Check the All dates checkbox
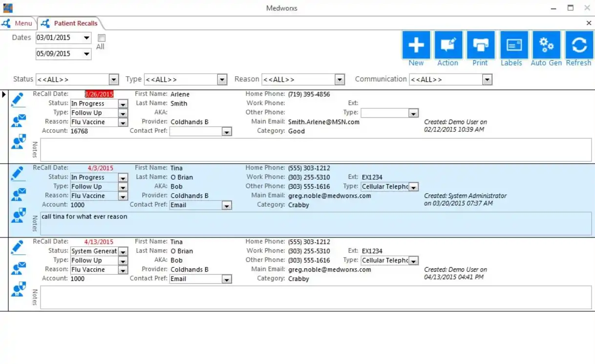The image size is (595, 364). coord(101,38)
